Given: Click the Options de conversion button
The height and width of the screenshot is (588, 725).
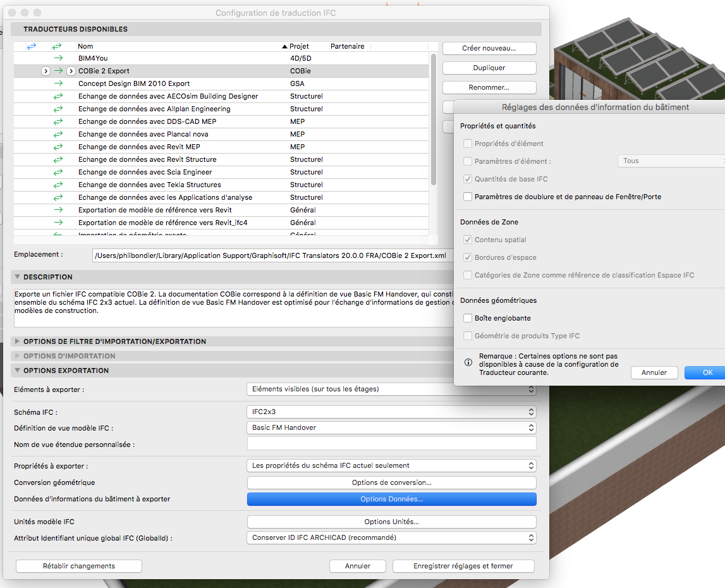Looking at the screenshot, I should [x=391, y=482].
